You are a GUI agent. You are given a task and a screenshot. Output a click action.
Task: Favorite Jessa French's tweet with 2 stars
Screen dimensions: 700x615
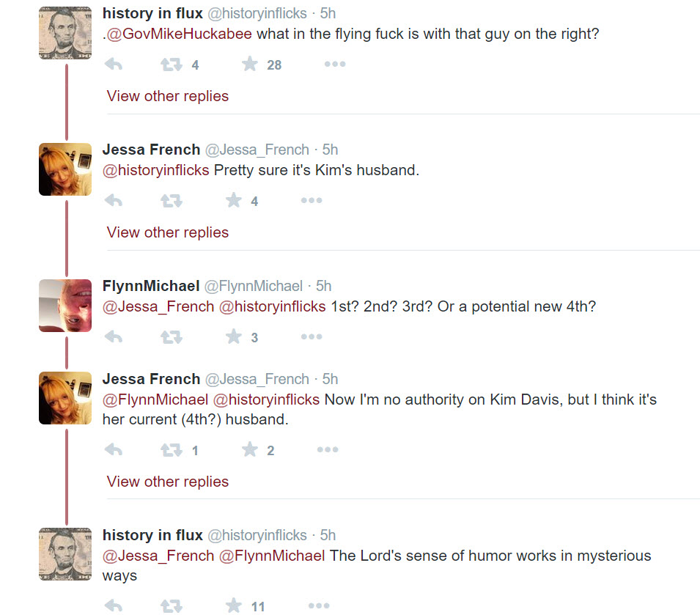point(250,450)
